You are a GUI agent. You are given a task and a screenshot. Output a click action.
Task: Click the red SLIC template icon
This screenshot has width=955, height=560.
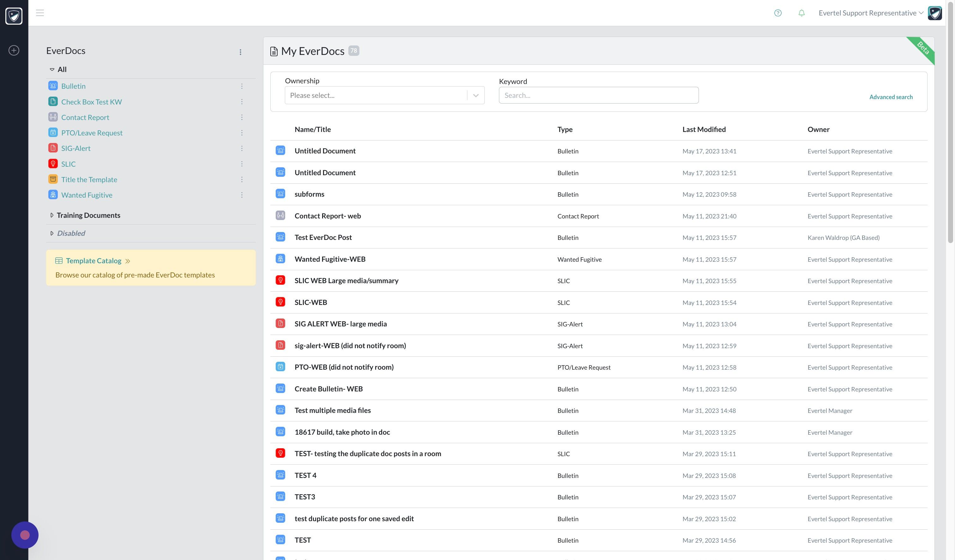coord(53,164)
